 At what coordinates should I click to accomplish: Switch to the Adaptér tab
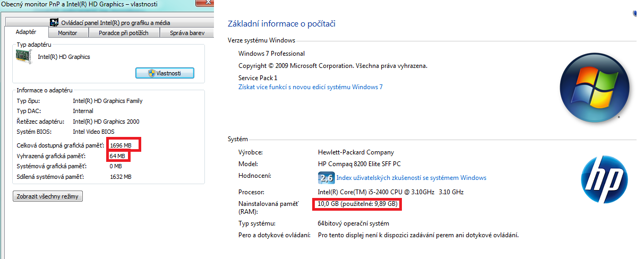click(x=26, y=32)
